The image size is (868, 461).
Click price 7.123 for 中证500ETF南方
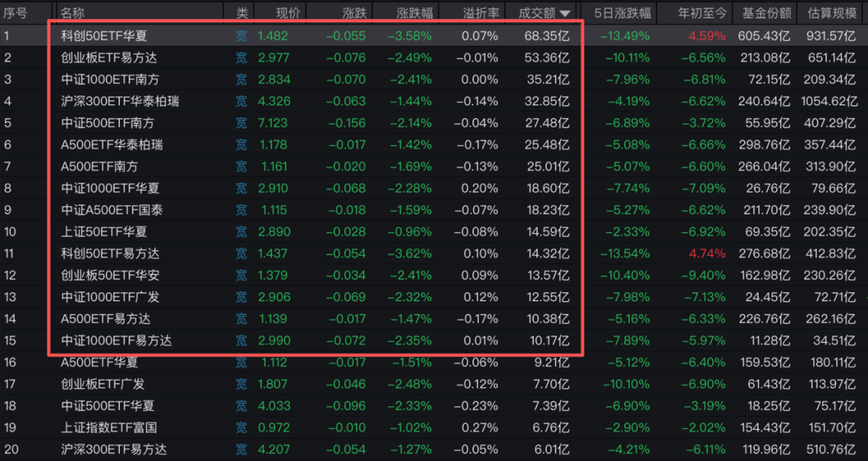[x=273, y=123]
